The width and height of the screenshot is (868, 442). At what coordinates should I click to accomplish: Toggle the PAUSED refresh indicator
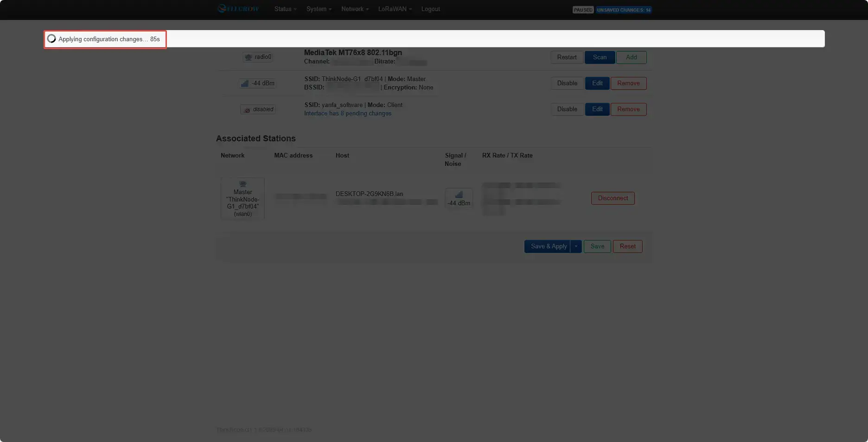point(583,10)
